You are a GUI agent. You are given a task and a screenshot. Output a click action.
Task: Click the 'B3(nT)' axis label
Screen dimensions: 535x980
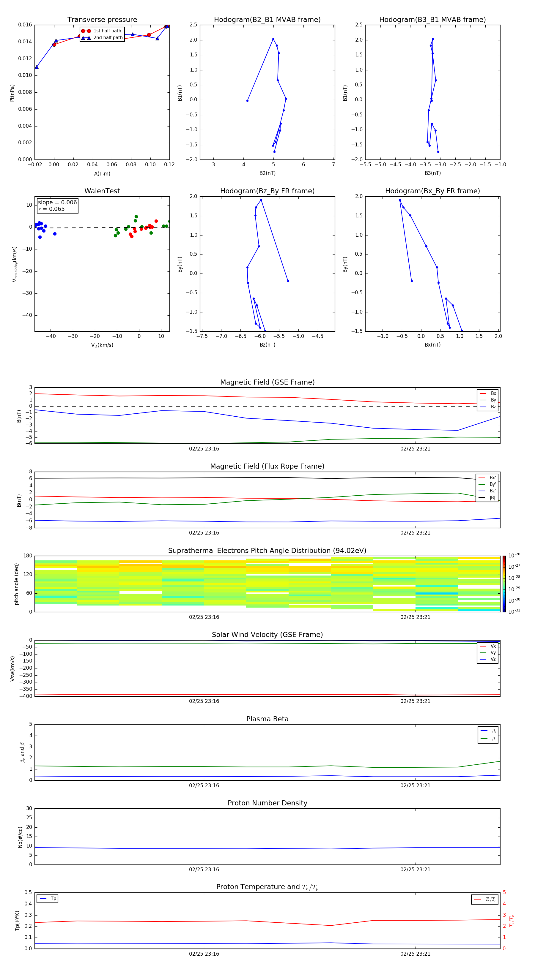point(432,173)
